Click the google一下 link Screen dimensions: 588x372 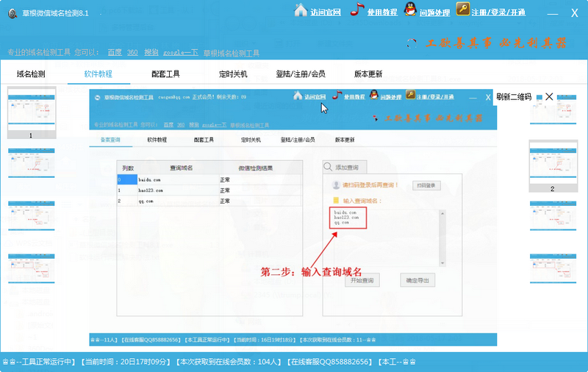tap(180, 53)
